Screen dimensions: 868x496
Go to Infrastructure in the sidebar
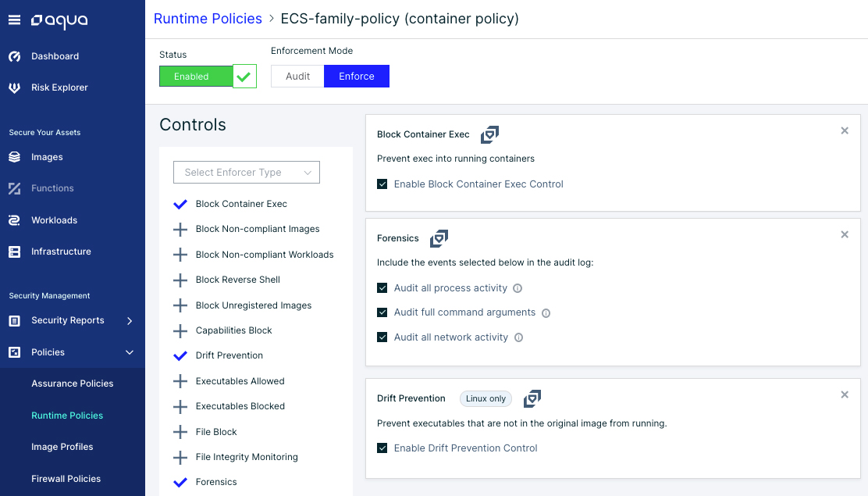(61, 252)
